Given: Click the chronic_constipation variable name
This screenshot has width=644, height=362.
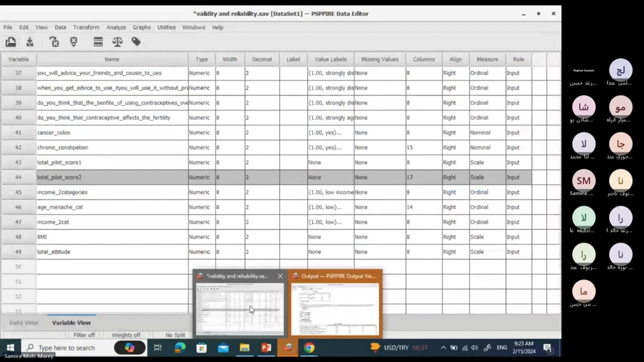Looking at the screenshot, I should 62,147.
